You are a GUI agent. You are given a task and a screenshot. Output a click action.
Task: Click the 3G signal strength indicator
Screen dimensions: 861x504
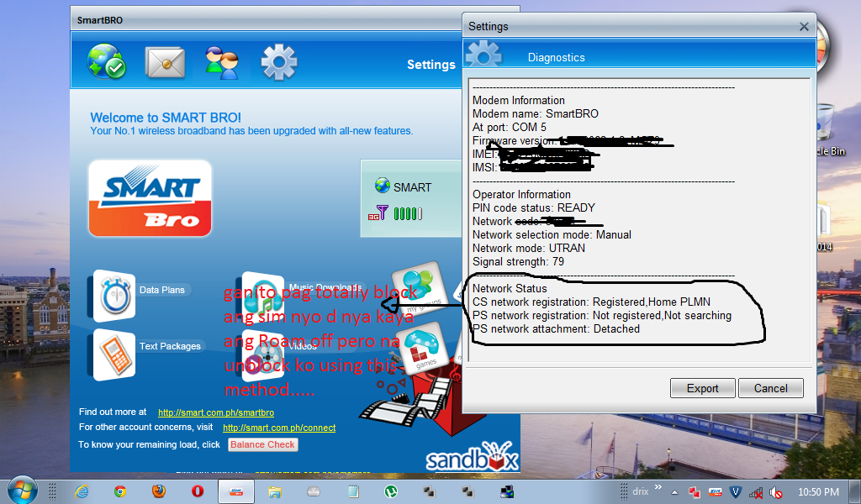399,213
